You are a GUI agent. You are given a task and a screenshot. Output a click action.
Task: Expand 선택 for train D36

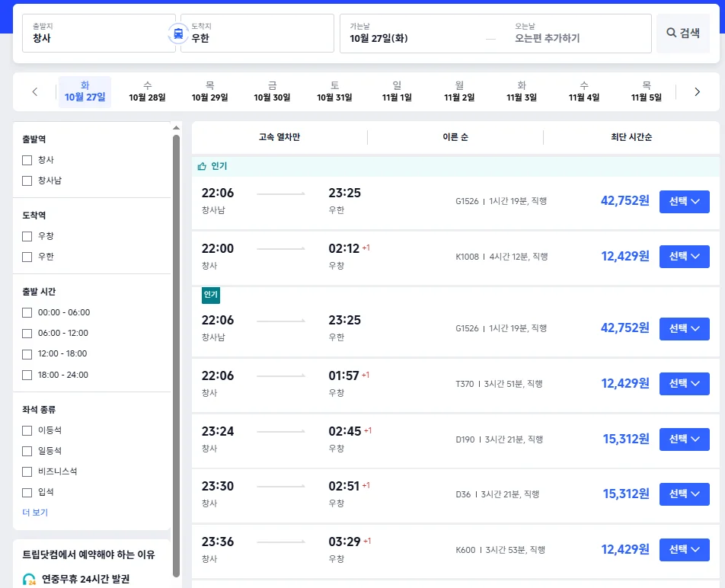pyautogui.click(x=685, y=494)
